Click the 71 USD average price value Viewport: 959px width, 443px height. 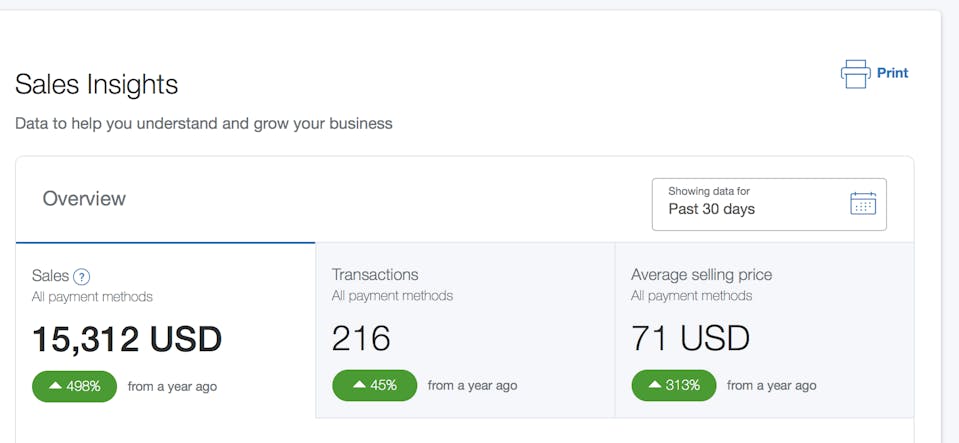coord(690,339)
